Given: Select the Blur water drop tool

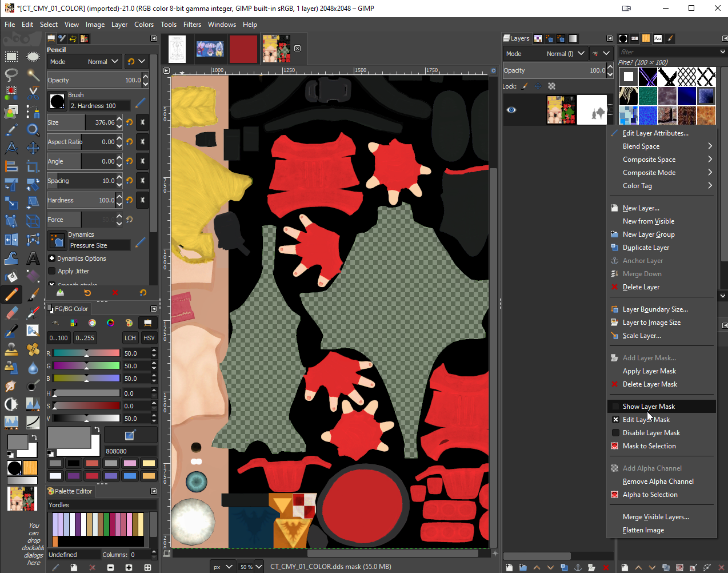Looking at the screenshot, I should pos(33,368).
